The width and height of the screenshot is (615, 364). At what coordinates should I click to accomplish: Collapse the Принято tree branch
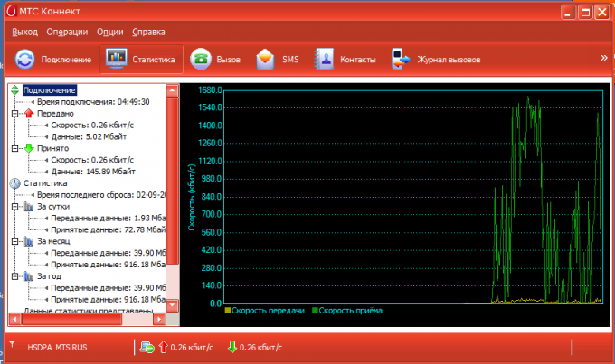tap(14, 148)
